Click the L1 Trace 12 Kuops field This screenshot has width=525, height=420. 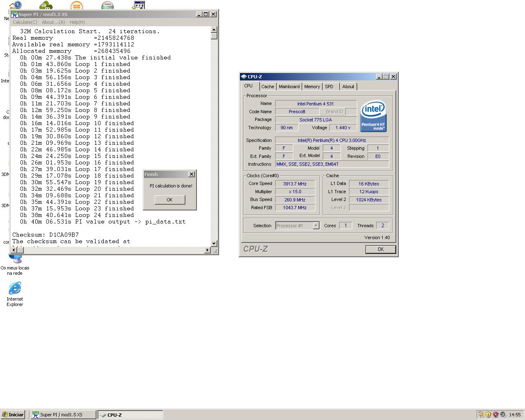(369, 192)
